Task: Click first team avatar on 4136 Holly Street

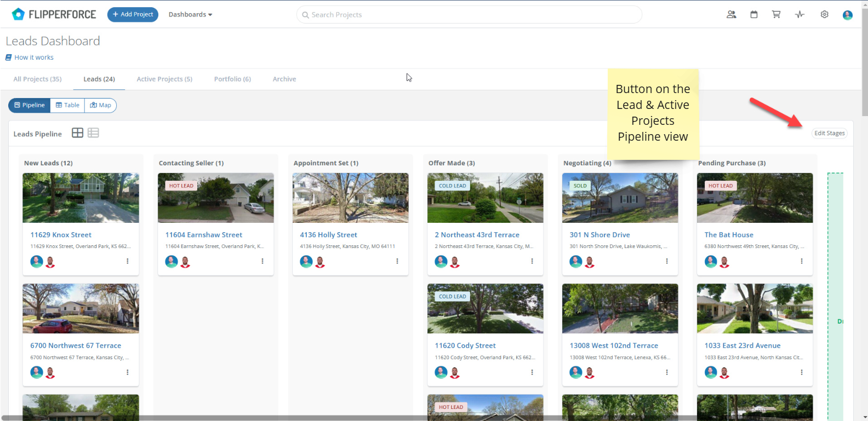Action: [x=306, y=262]
